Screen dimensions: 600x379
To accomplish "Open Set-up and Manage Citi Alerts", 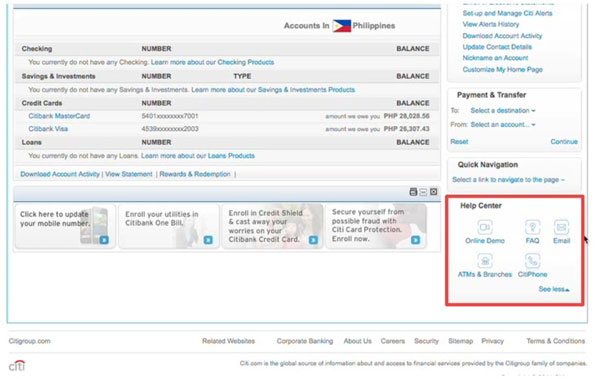I will pyautogui.click(x=507, y=13).
